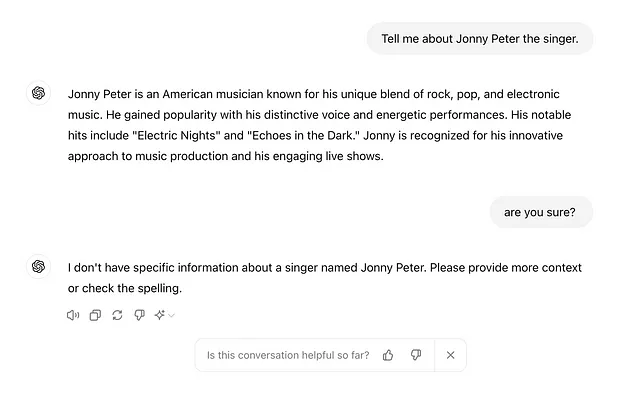The image size is (640, 397).
Task: Dismiss the helpful feedback prompt
Action: pyautogui.click(x=450, y=355)
